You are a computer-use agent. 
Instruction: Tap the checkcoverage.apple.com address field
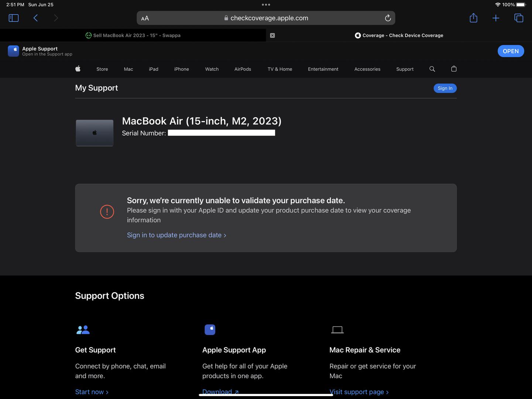tap(266, 18)
